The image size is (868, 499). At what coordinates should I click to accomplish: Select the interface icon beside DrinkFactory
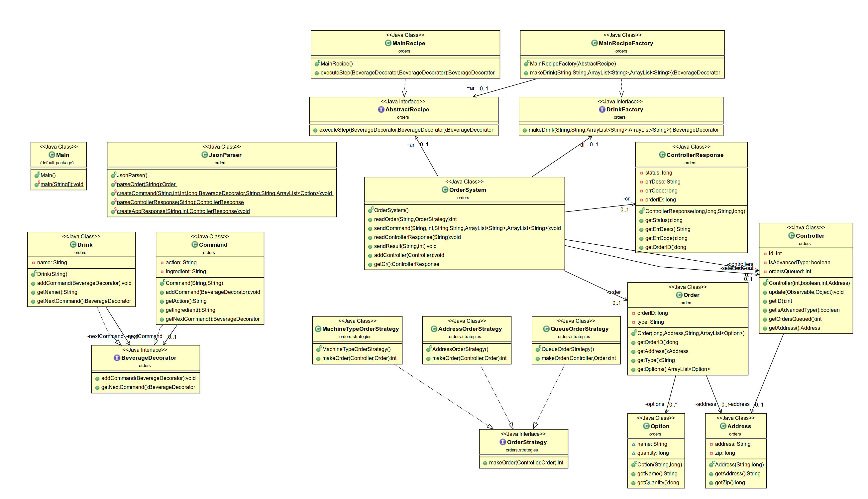(x=602, y=109)
